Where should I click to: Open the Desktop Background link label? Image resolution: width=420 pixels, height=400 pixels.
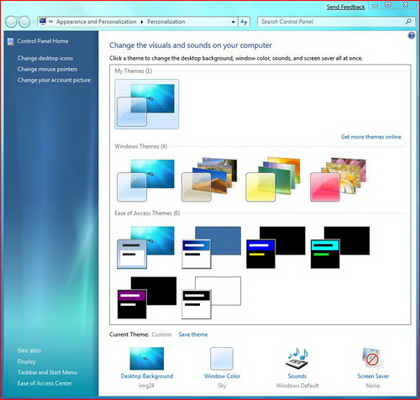pos(147,376)
